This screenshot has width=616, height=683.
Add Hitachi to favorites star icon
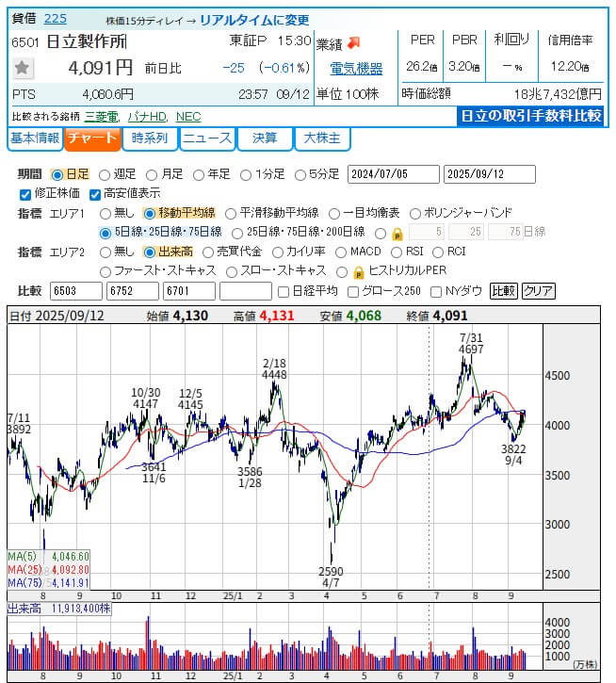[x=23, y=68]
